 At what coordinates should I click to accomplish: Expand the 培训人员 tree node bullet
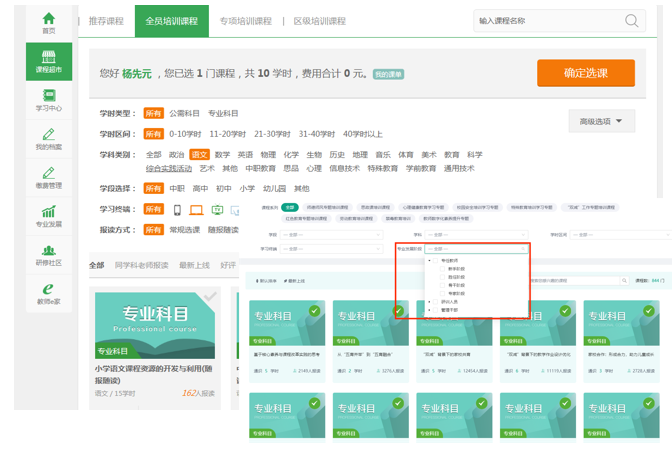429,302
